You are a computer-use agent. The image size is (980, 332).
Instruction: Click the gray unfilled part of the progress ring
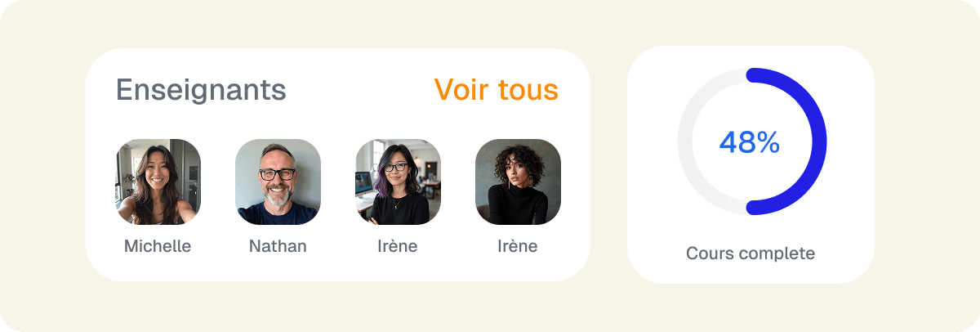click(x=684, y=141)
